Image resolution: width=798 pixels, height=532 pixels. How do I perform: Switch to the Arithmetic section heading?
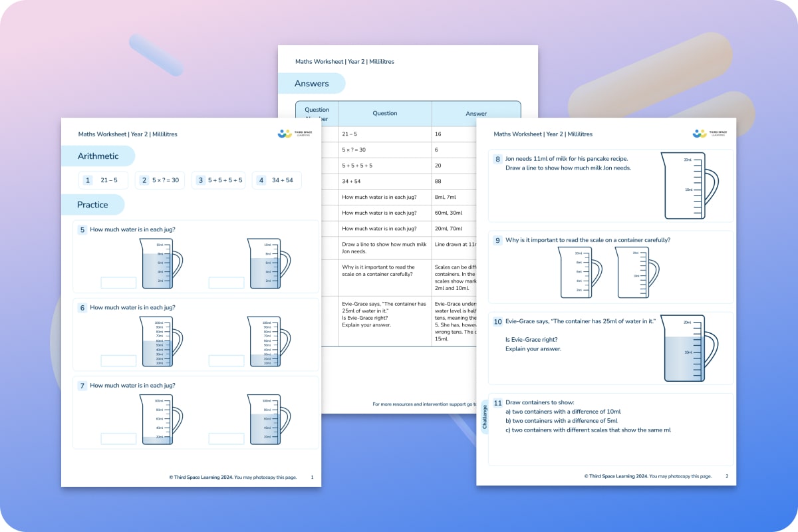pos(98,156)
